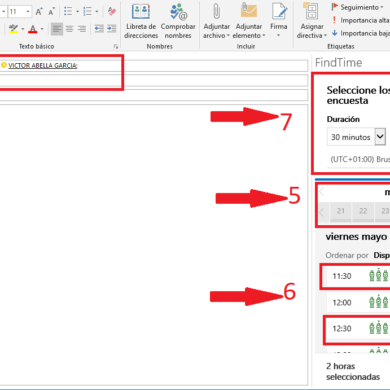Select day 21 in FindTime calendar
Screen dimensions: 390x390
click(340, 211)
